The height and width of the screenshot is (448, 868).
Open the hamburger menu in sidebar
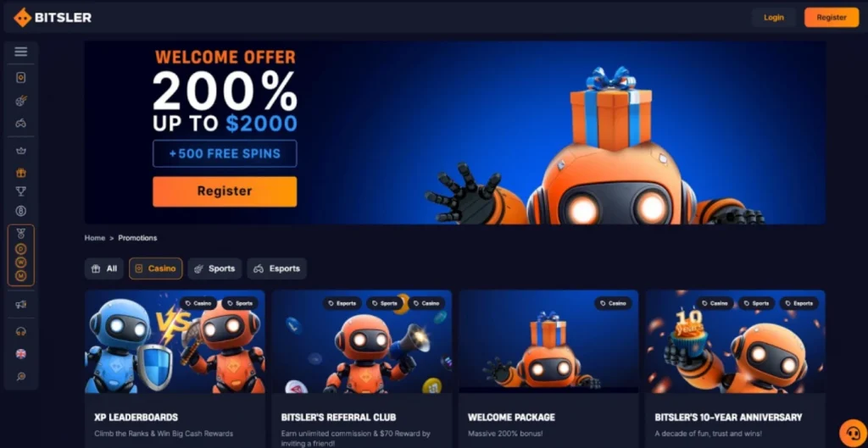[21, 52]
